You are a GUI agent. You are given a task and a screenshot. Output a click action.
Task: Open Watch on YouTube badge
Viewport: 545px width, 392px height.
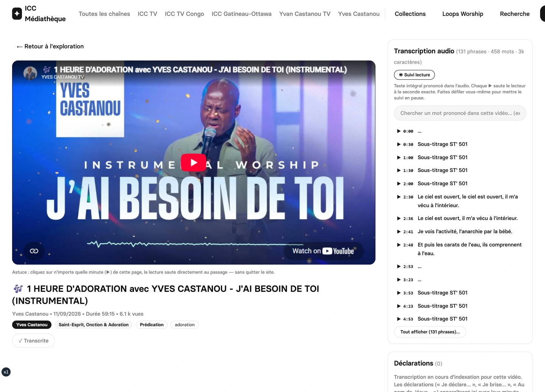323,251
